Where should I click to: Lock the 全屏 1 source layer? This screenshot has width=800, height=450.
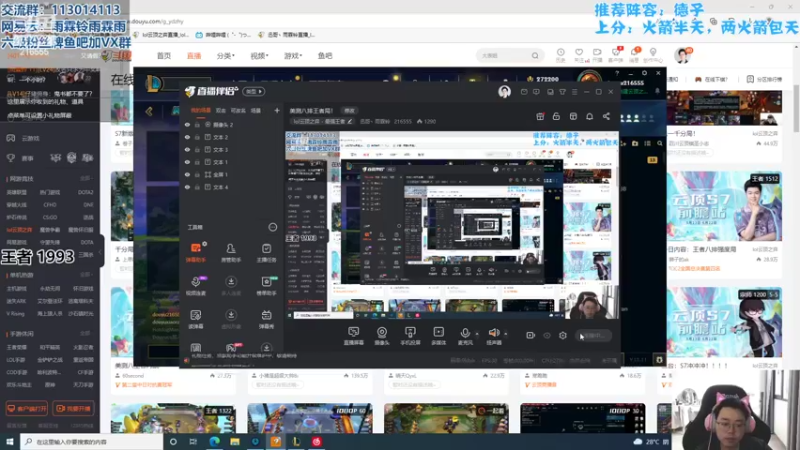(x=197, y=174)
